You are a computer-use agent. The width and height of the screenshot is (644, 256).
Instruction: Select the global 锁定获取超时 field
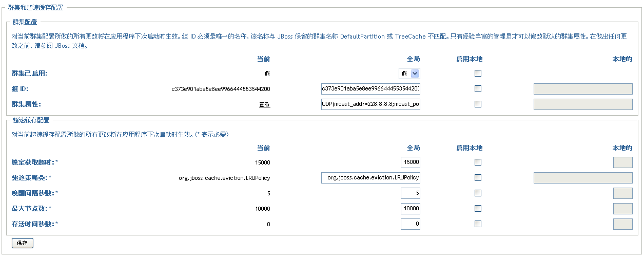(411, 162)
